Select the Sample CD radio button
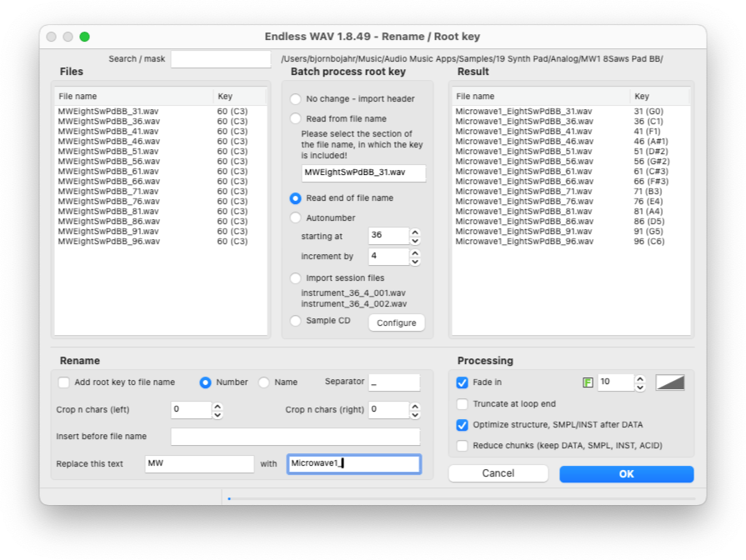Image resolution: width=746 pixels, height=560 pixels. [295, 321]
